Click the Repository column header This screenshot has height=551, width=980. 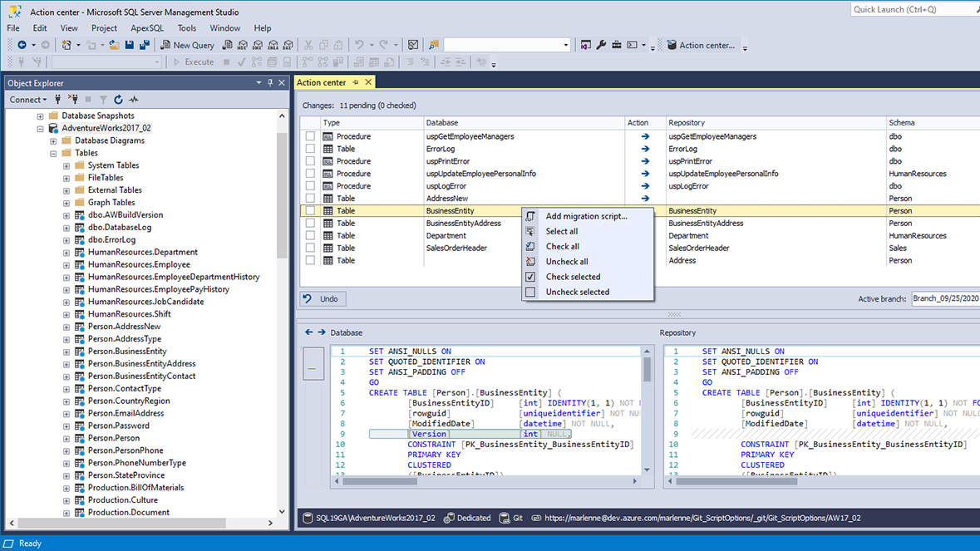[x=776, y=122]
